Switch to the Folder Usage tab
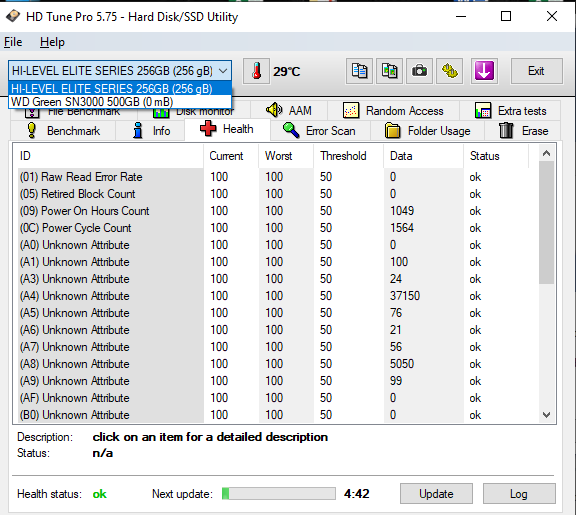The width and height of the screenshot is (576, 515). pyautogui.click(x=428, y=131)
